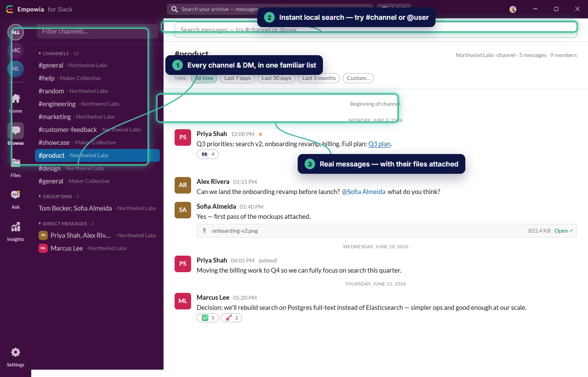Select the #product channel
The image size is (588, 377).
(x=97, y=155)
